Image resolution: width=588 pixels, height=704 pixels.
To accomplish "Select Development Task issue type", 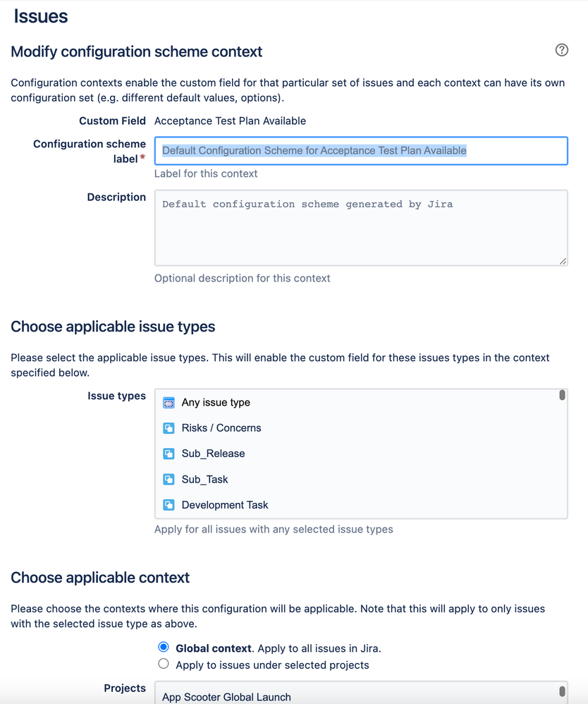I will pyautogui.click(x=225, y=505).
